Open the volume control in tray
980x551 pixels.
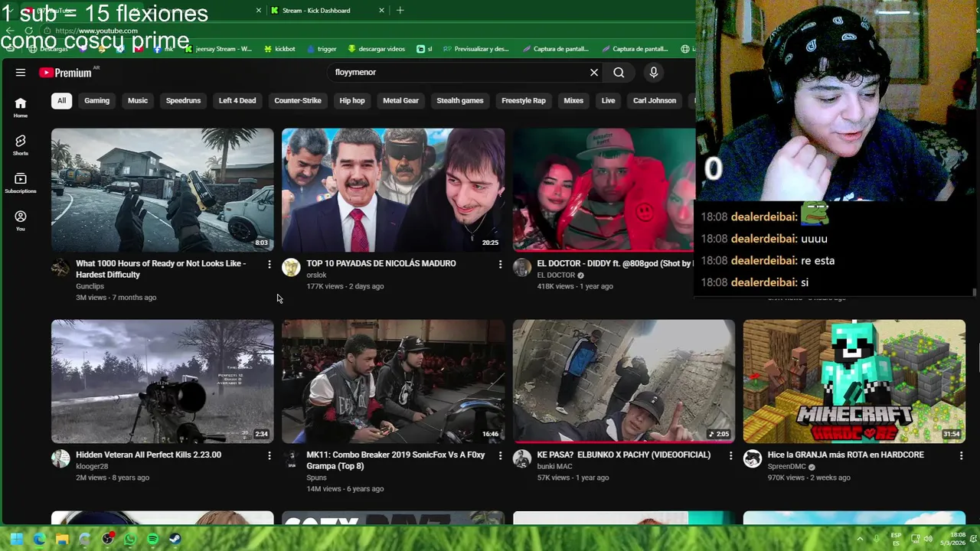pos(929,539)
